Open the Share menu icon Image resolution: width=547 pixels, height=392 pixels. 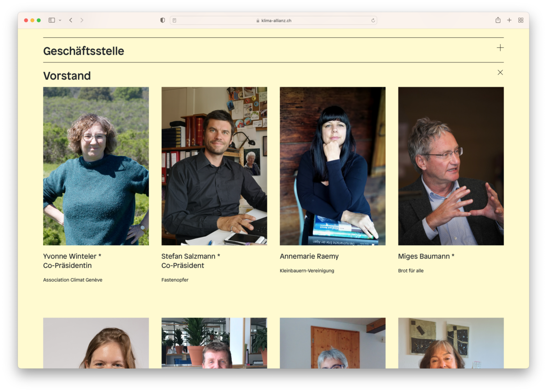498,20
